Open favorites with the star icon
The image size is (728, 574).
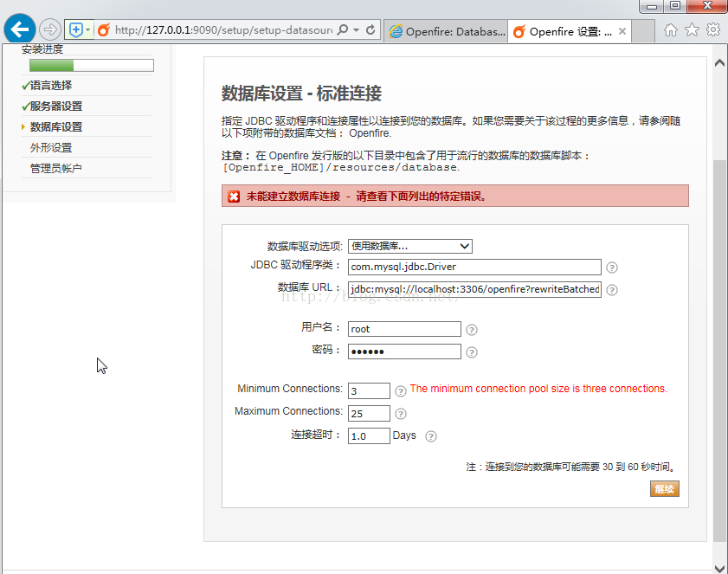pos(692,29)
